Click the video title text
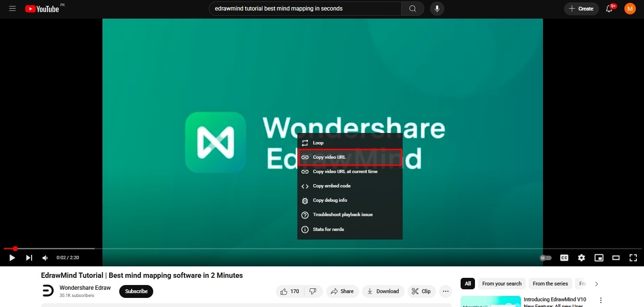 click(142, 275)
